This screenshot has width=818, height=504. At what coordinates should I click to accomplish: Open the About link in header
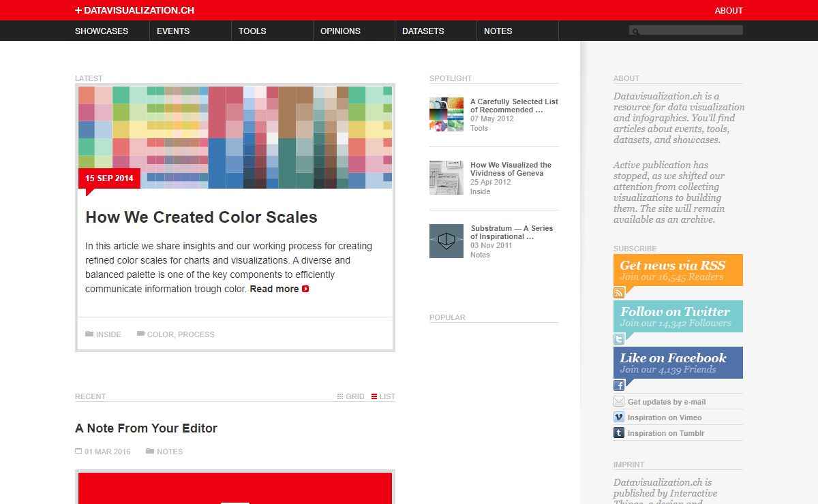coord(729,10)
